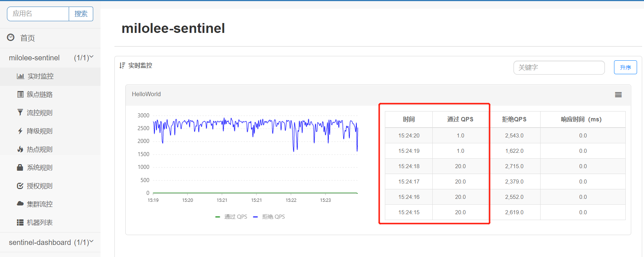Viewport: 644px width, 257px height.
Task: Open 簇点链路 menu item
Action: 50,95
